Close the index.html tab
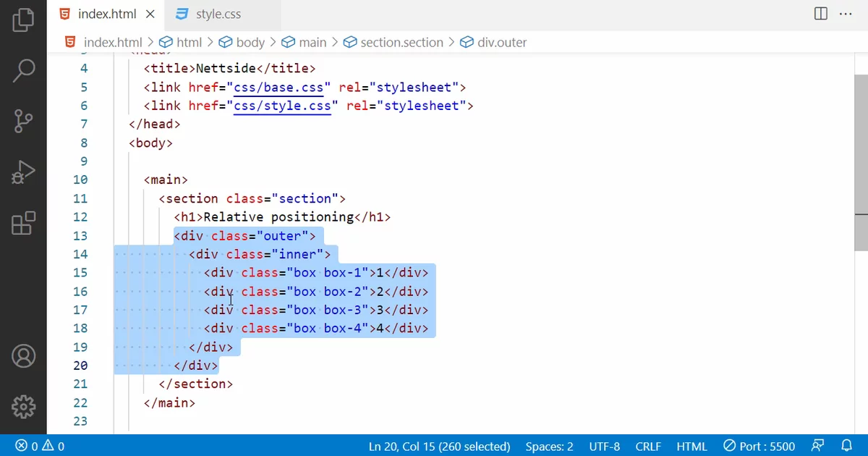Viewport: 868px width, 456px height. (150, 14)
